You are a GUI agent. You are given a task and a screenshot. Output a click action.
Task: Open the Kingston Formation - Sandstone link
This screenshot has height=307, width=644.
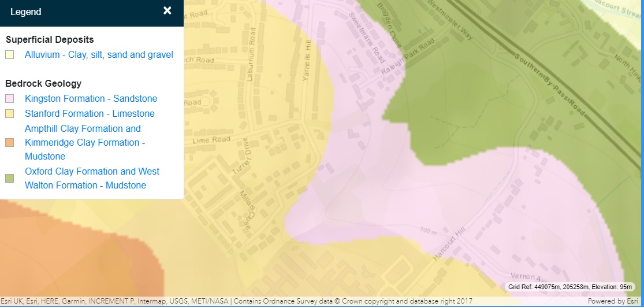(91, 99)
